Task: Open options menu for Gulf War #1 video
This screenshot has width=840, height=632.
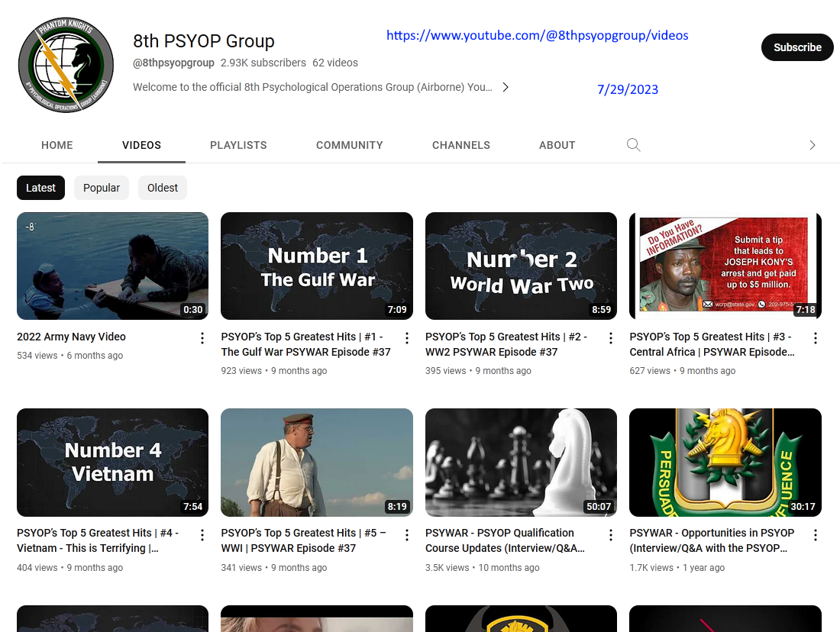Action: point(406,338)
